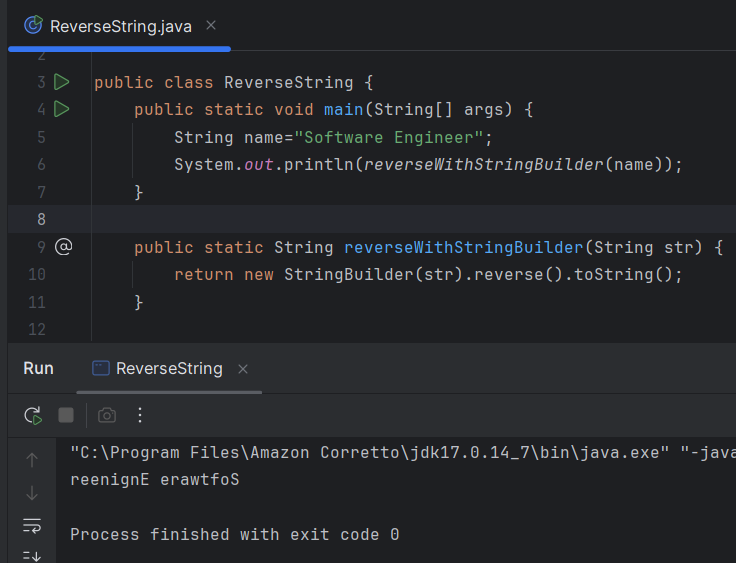Open the three-dot more options menu in Run toolbar
The image size is (736, 563).
140,415
